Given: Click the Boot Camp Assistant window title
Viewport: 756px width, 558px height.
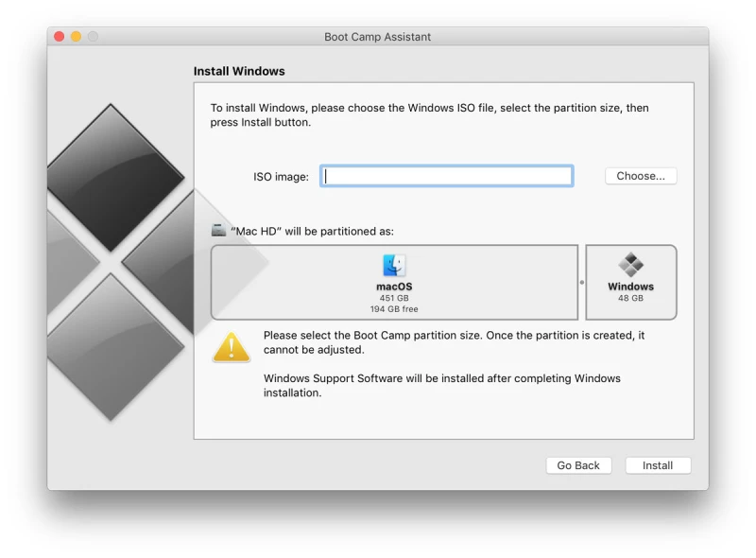Looking at the screenshot, I should [x=377, y=37].
